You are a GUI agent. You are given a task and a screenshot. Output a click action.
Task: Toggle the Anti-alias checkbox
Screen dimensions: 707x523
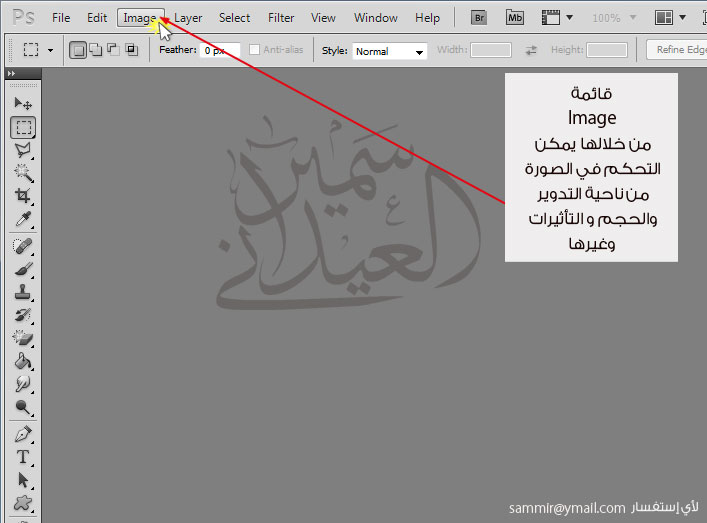click(x=255, y=50)
